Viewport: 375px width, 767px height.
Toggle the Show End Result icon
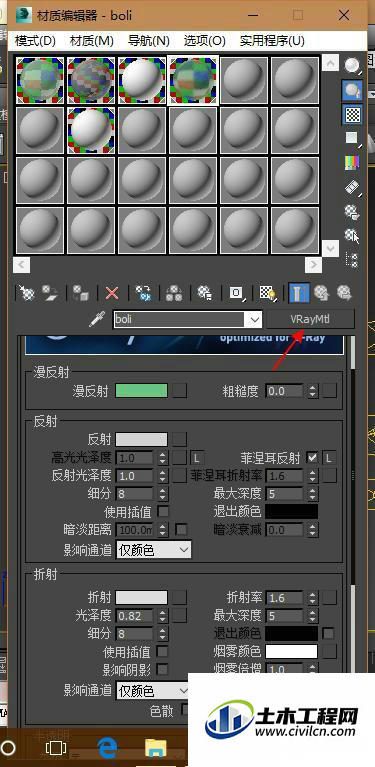[298, 293]
